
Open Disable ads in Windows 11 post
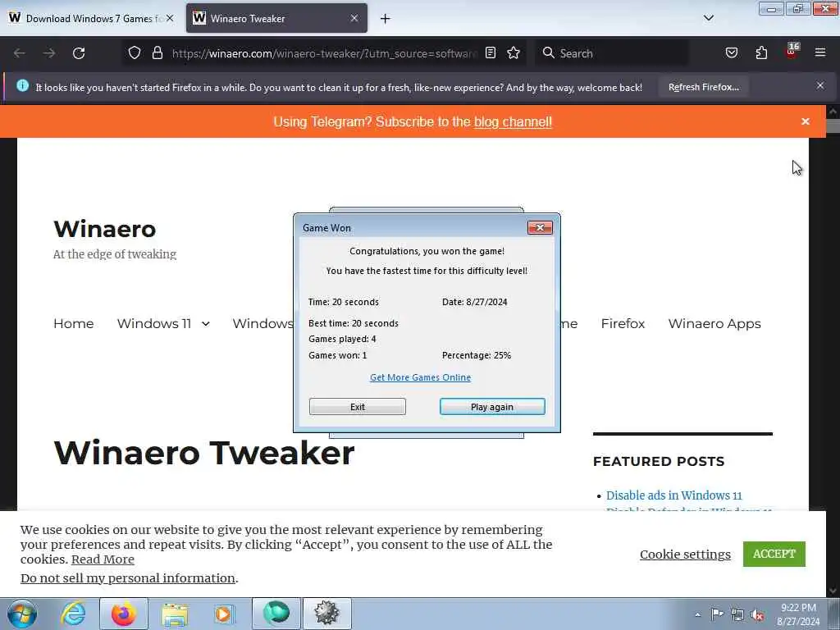coord(673,495)
